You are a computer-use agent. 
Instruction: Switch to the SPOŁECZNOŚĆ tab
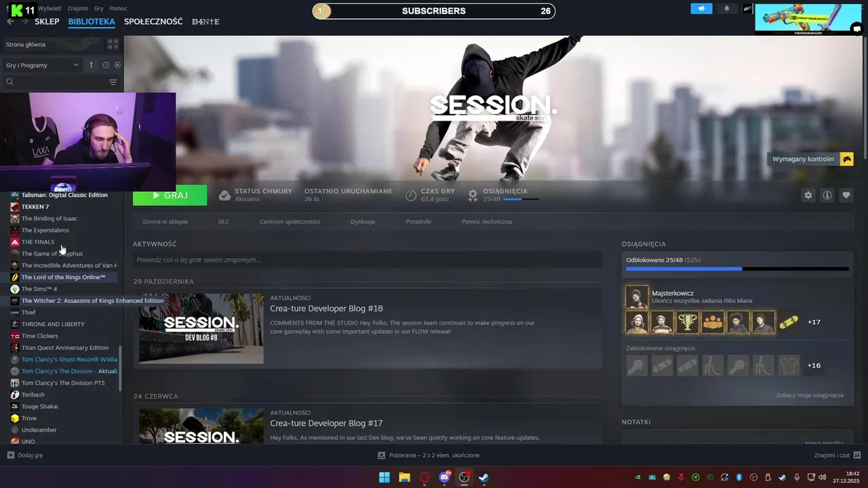click(153, 22)
